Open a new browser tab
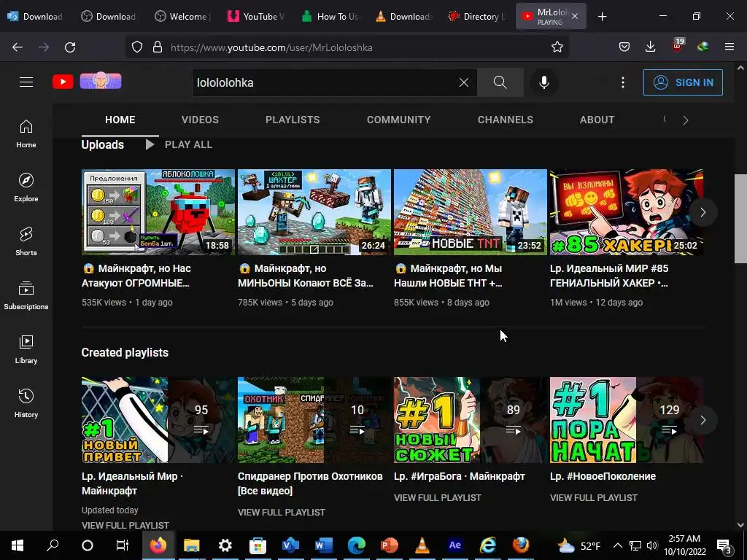 tap(602, 17)
